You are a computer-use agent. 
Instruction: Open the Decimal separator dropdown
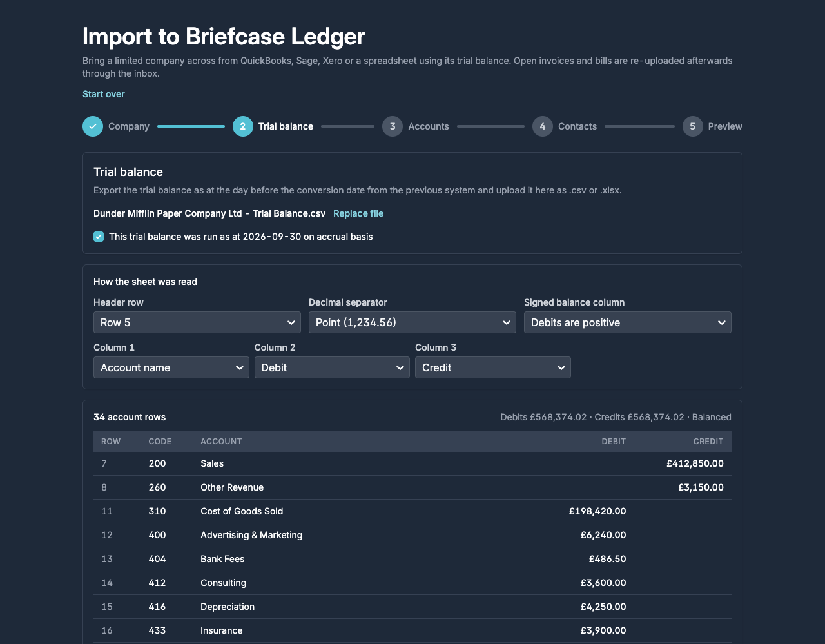coord(412,322)
